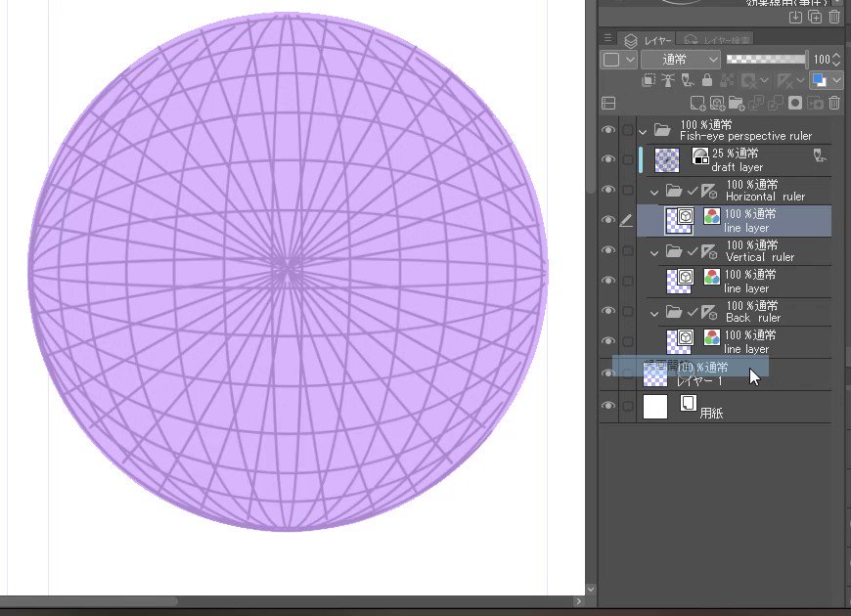Switch to the レイヤー tab

[649, 40]
